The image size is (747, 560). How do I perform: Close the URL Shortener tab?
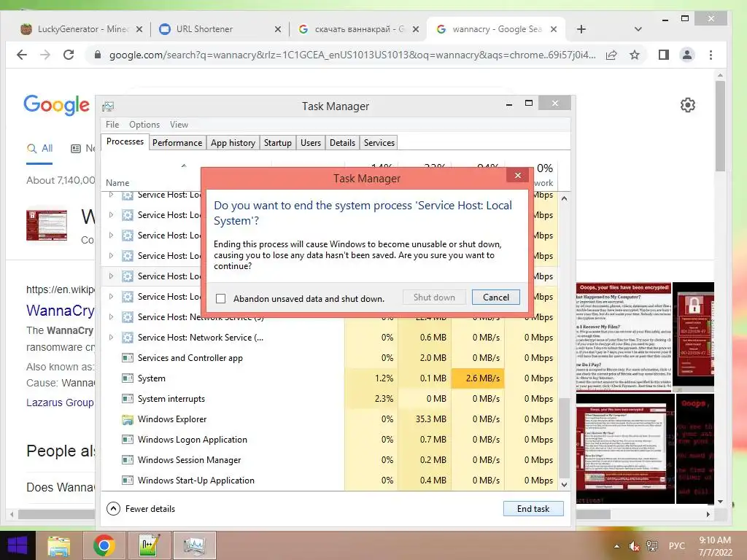coord(278,29)
